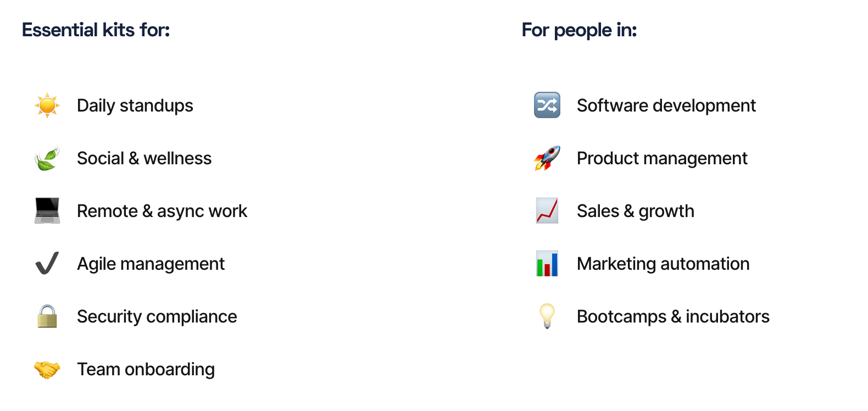Click the handshake icon for Team onboarding
Viewport: 868px width, 411px height.
[47, 369]
